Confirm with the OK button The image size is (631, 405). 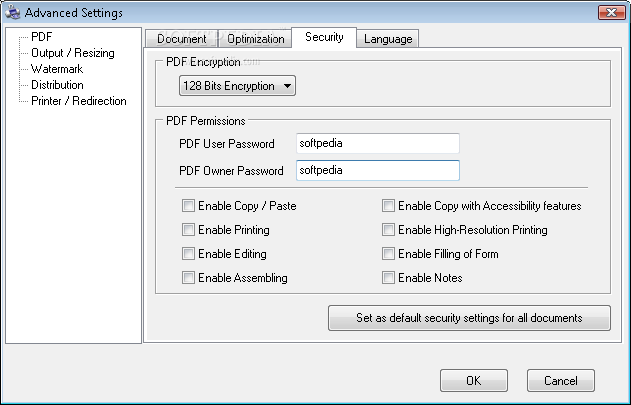(x=474, y=380)
